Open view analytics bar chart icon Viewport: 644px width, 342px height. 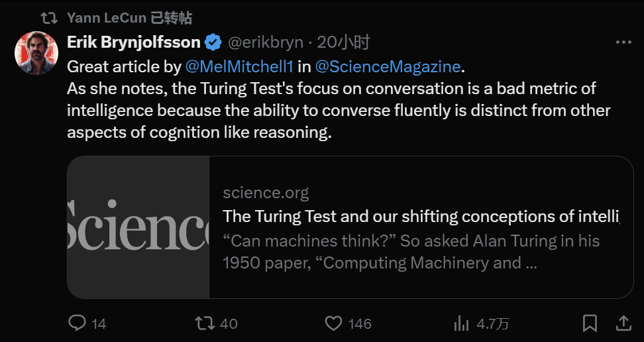[x=461, y=323]
